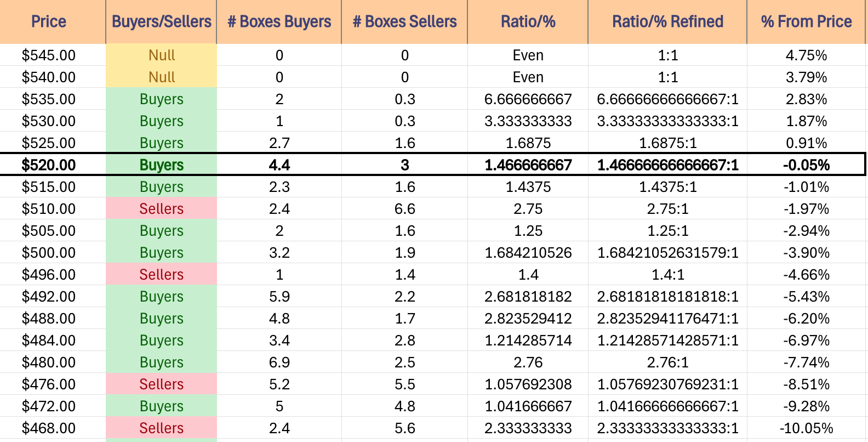Viewport: 868px width, 442px height.
Task: Select the Ratio/% header cell
Action: 528,22
